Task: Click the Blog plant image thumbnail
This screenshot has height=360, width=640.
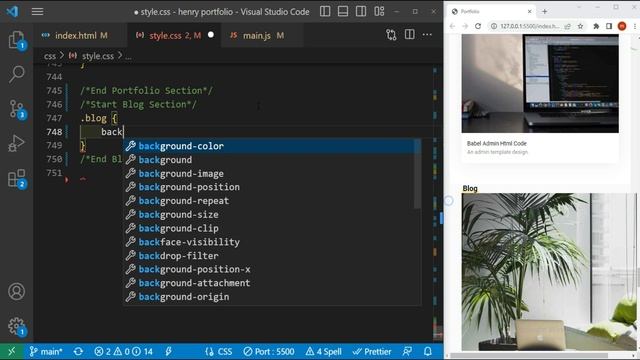Action: [x=549, y=272]
